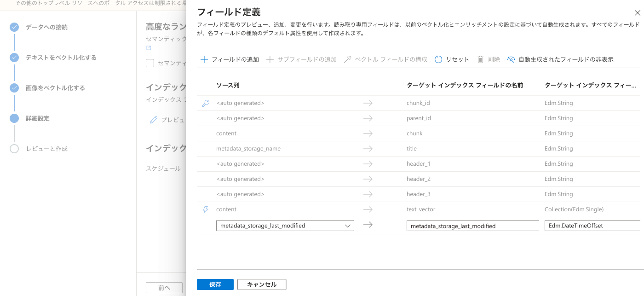Select the レビューと作成 step radio circle
Image resolution: width=644 pixels, height=296 pixels.
click(14, 149)
